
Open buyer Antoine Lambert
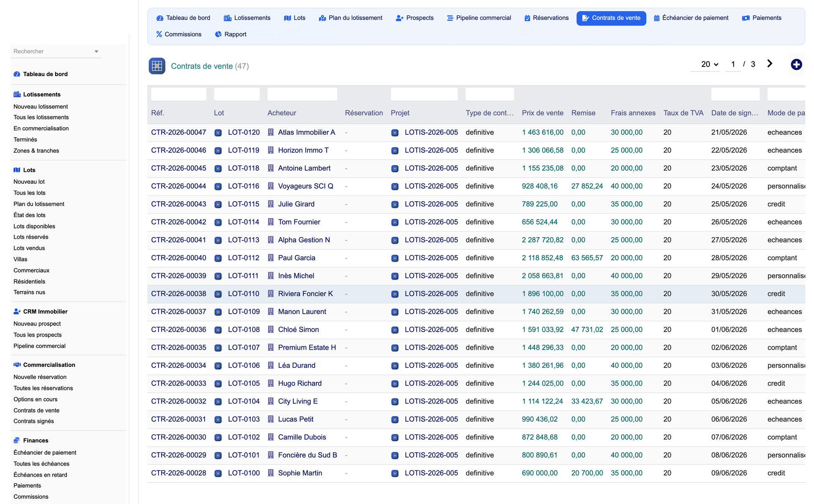click(304, 168)
